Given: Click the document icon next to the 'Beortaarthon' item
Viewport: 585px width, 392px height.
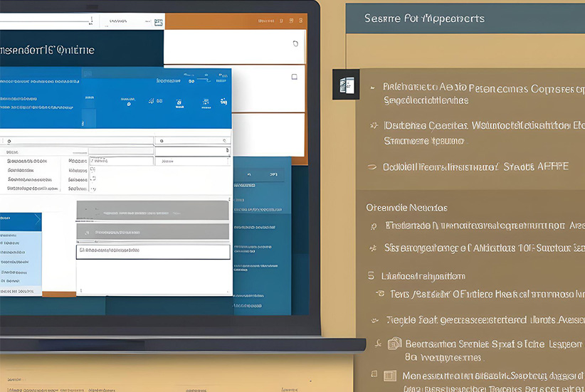Looking at the screenshot, I should [x=395, y=344].
